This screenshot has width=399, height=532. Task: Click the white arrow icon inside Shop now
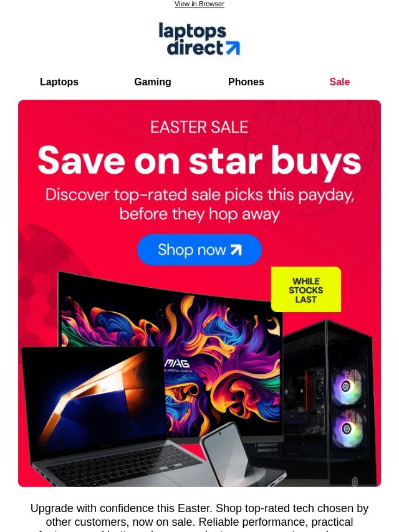236,250
